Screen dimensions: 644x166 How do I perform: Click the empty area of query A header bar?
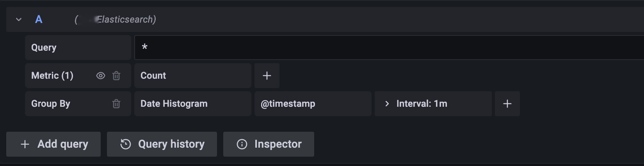pos(390,19)
